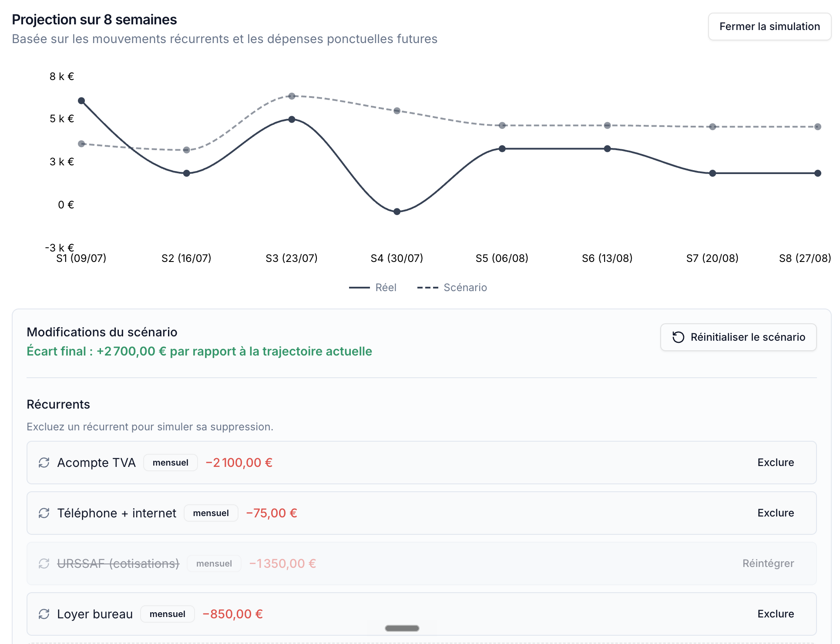
Task: Close the simulation with Fermer la simulation
Action: pyautogui.click(x=769, y=27)
